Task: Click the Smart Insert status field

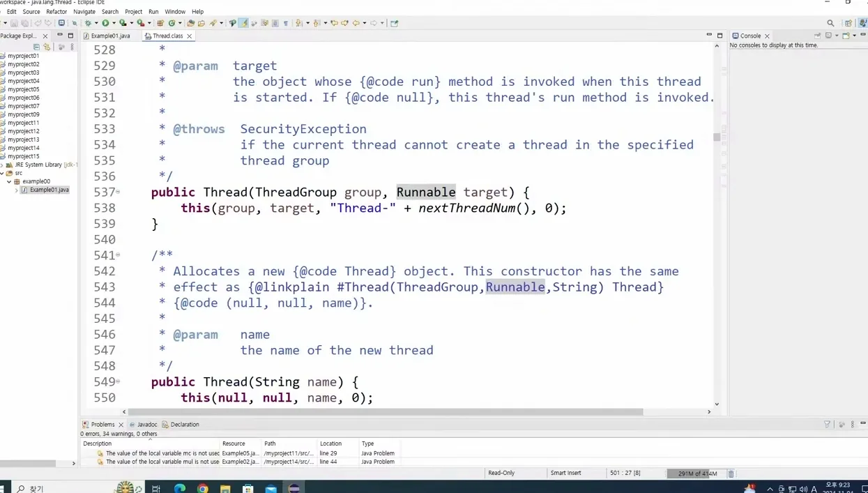Action: point(565,473)
